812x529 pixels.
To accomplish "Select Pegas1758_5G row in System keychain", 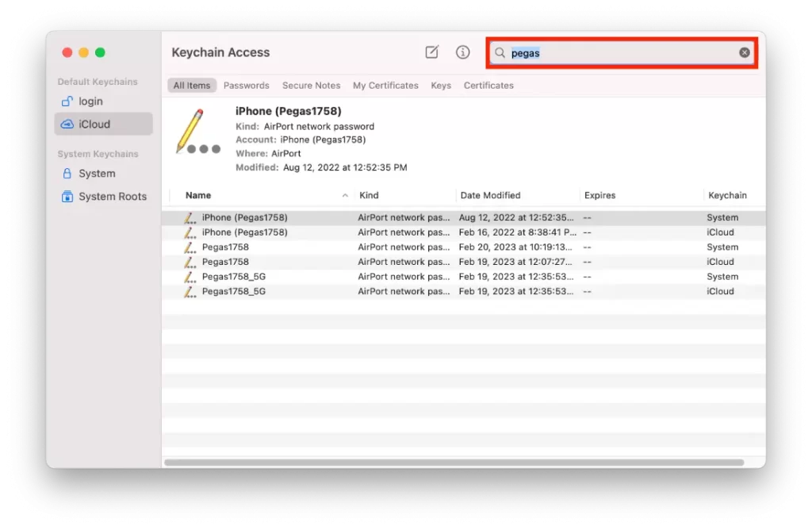I will coord(463,277).
